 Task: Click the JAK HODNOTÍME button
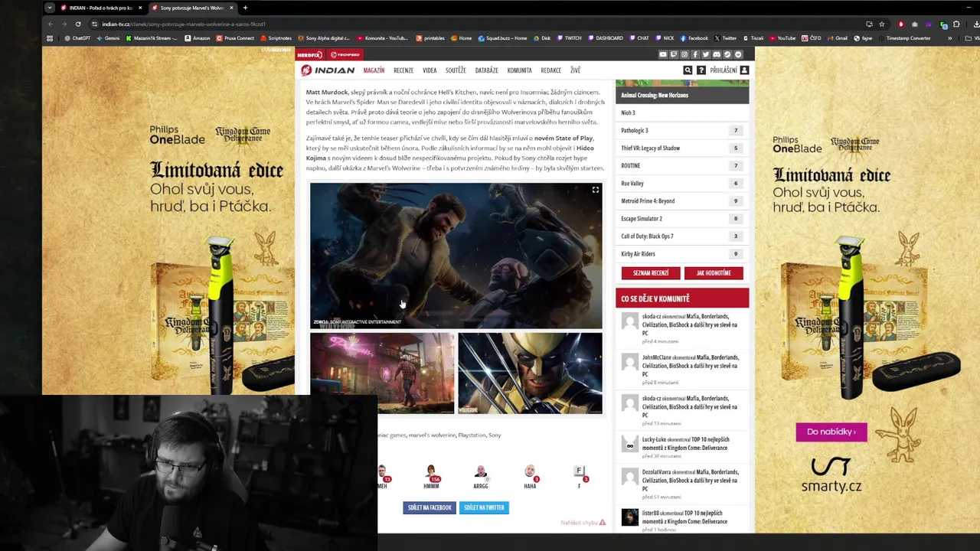pos(714,273)
